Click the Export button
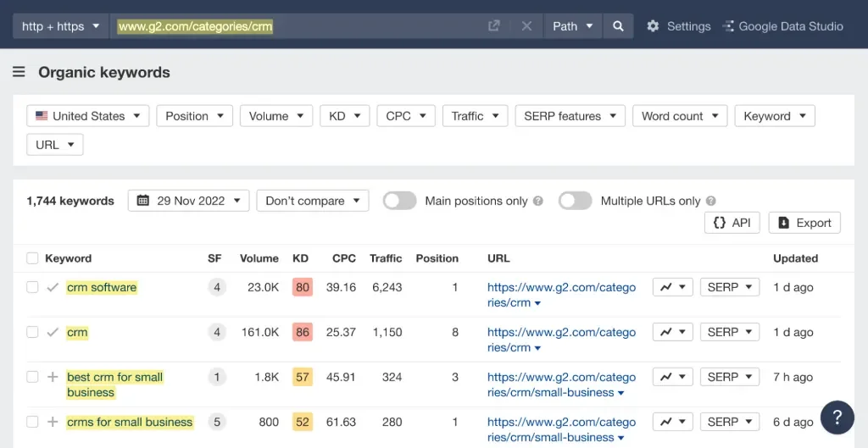 tap(804, 223)
